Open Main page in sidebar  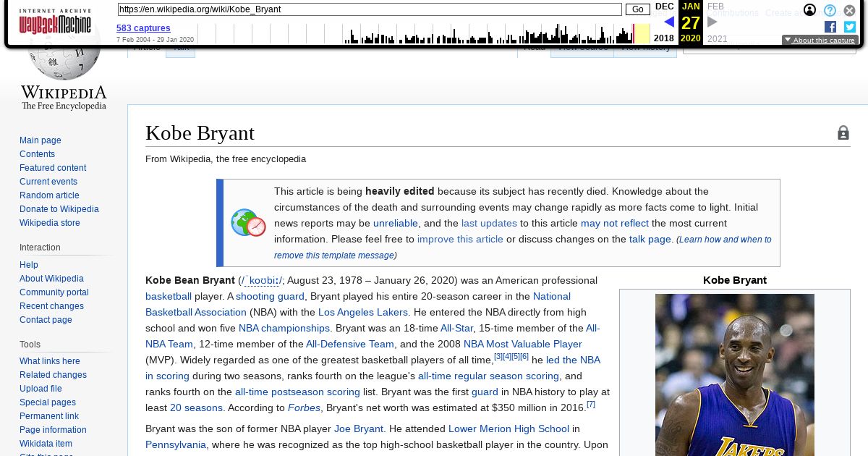coord(41,140)
